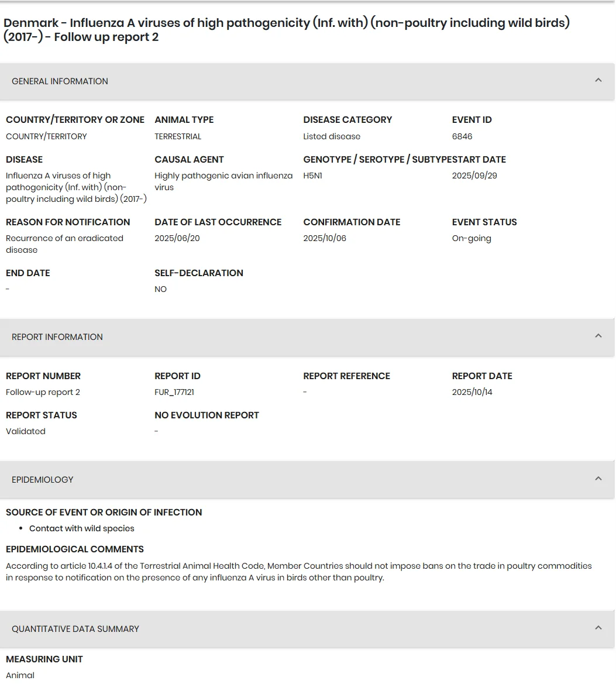
Task: Collapse the Report Information chevron
Action: click(598, 336)
